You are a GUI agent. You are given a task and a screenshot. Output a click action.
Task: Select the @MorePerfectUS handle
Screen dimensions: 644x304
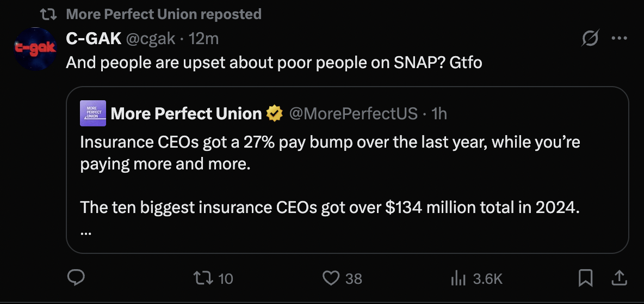pyautogui.click(x=354, y=113)
